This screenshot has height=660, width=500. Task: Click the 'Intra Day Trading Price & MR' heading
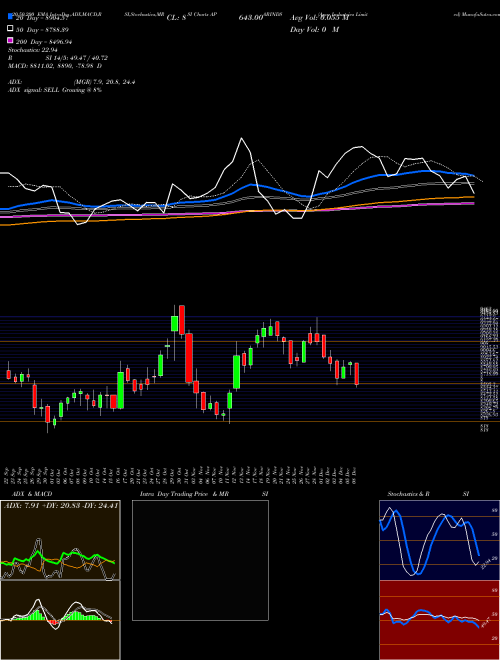184,494
